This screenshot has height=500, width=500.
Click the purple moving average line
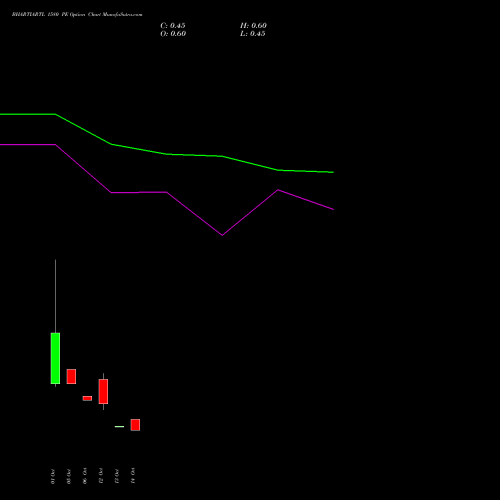tap(167, 192)
